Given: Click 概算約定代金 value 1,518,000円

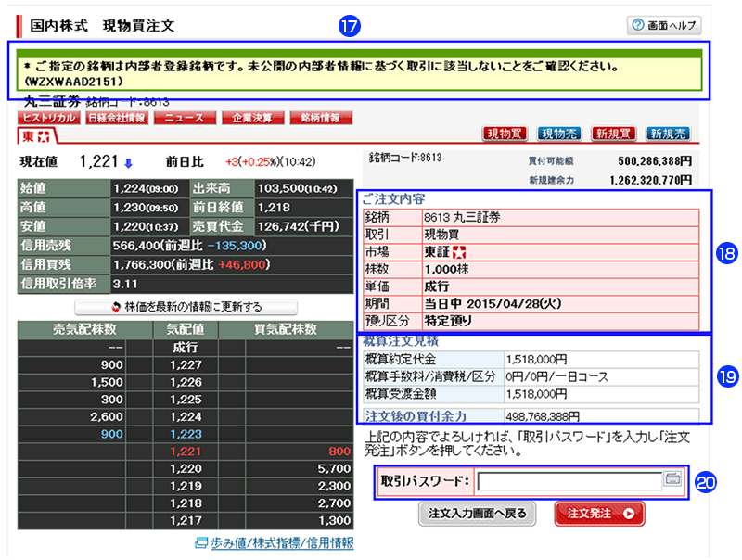Looking at the screenshot, I should 537,360.
